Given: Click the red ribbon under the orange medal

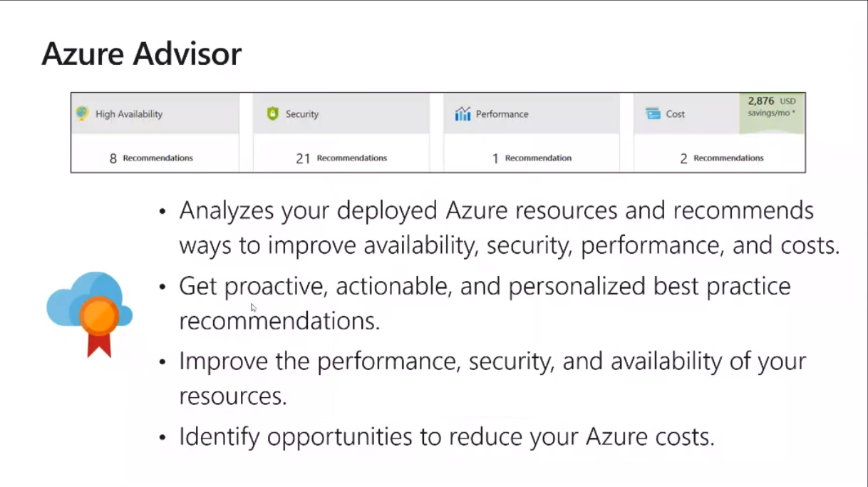Looking at the screenshot, I should [x=99, y=346].
